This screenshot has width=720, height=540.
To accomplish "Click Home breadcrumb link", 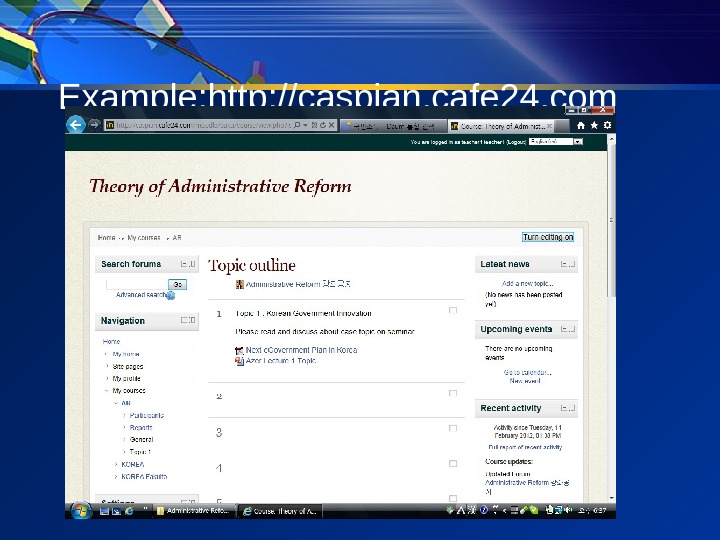I will pyautogui.click(x=107, y=238).
